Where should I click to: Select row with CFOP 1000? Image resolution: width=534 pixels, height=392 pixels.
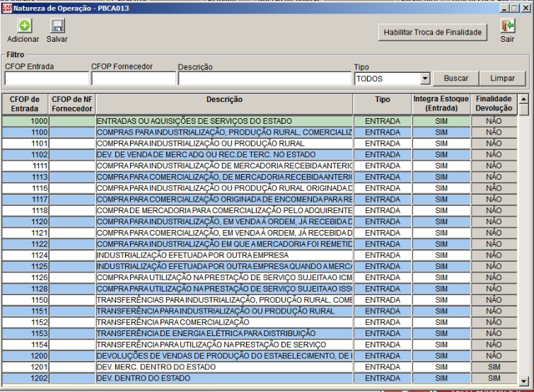(x=260, y=121)
